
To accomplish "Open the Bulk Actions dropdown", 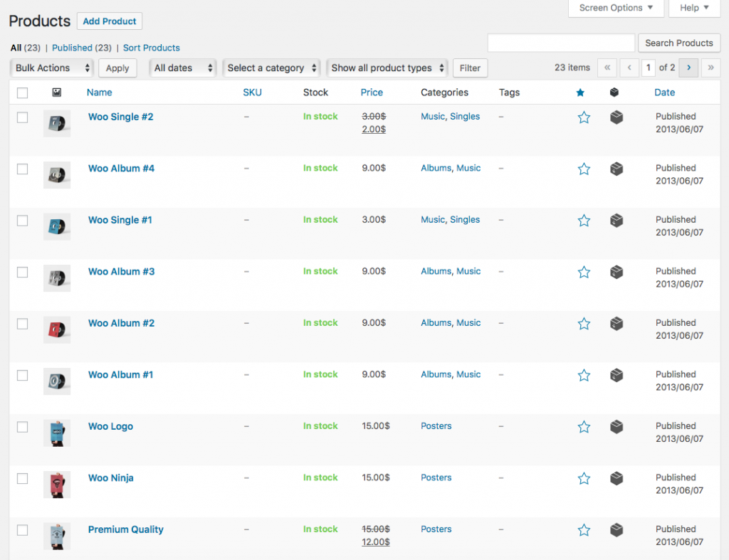I will [52, 68].
